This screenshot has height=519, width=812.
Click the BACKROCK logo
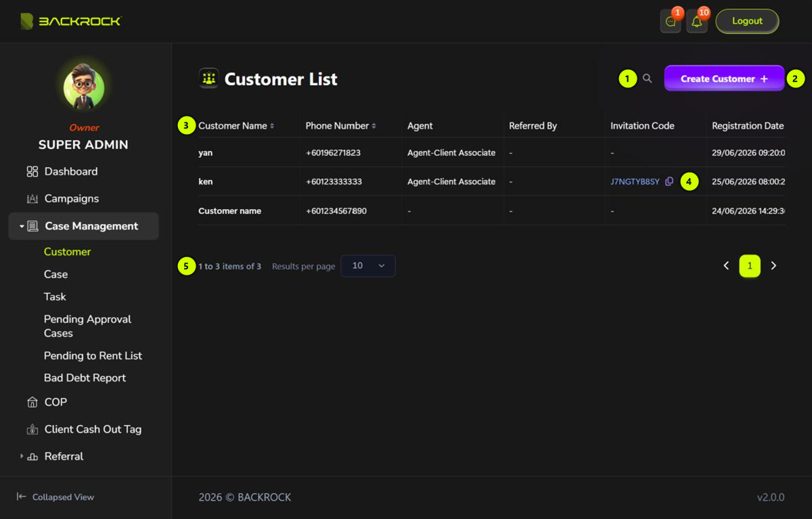click(x=71, y=22)
